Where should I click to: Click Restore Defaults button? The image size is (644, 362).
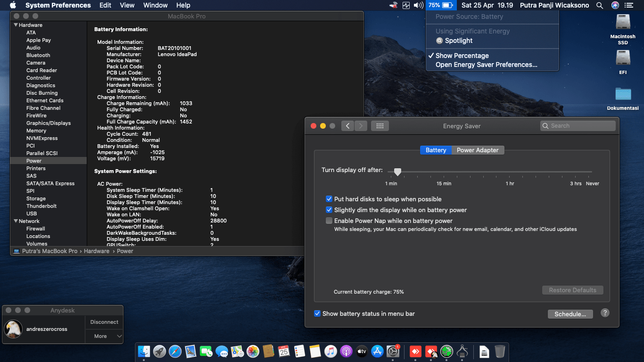pyautogui.click(x=572, y=290)
